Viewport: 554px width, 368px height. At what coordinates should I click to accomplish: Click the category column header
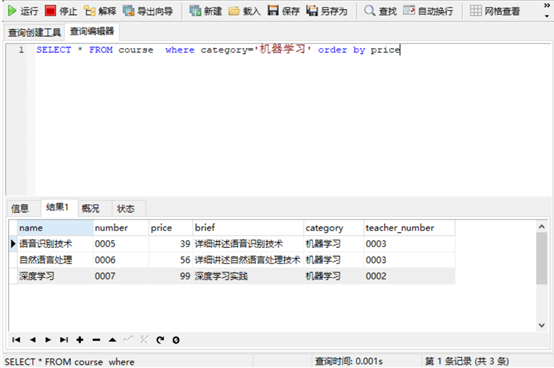coord(334,228)
